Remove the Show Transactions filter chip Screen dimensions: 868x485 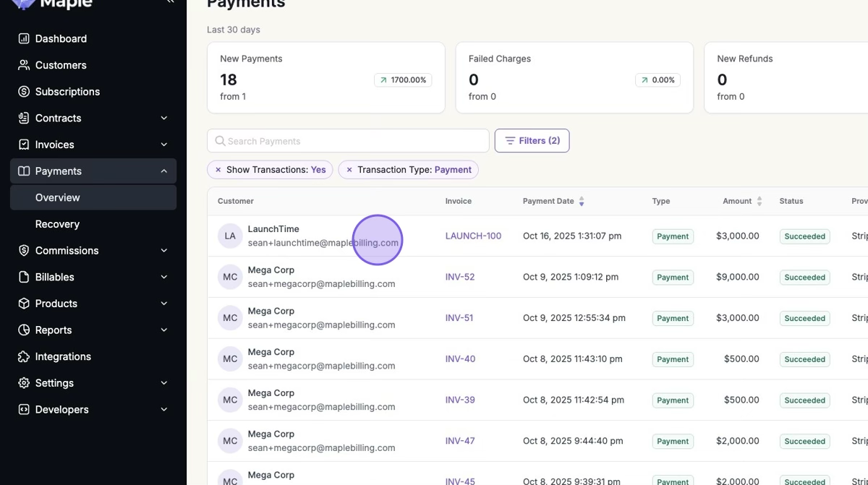coord(218,170)
